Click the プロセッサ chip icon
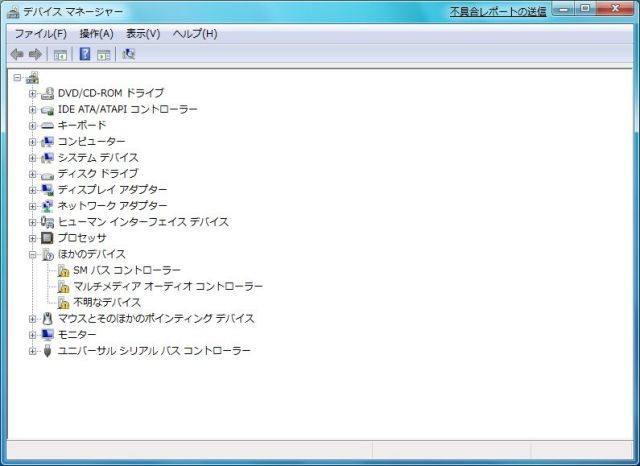This screenshot has height=466, width=640. pyautogui.click(x=47, y=238)
